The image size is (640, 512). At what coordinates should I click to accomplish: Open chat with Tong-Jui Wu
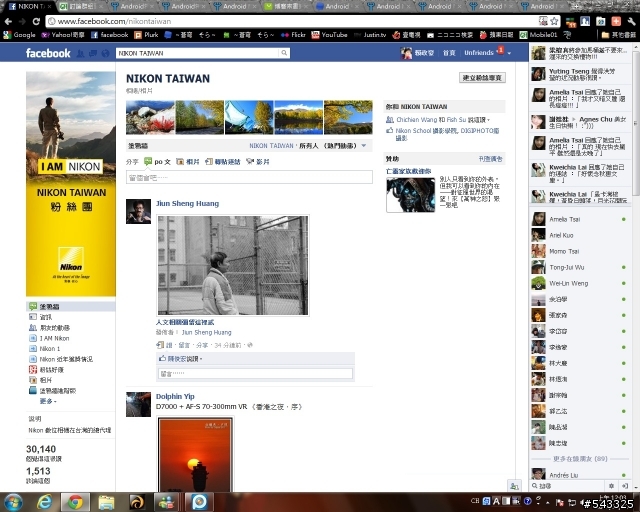580,267
